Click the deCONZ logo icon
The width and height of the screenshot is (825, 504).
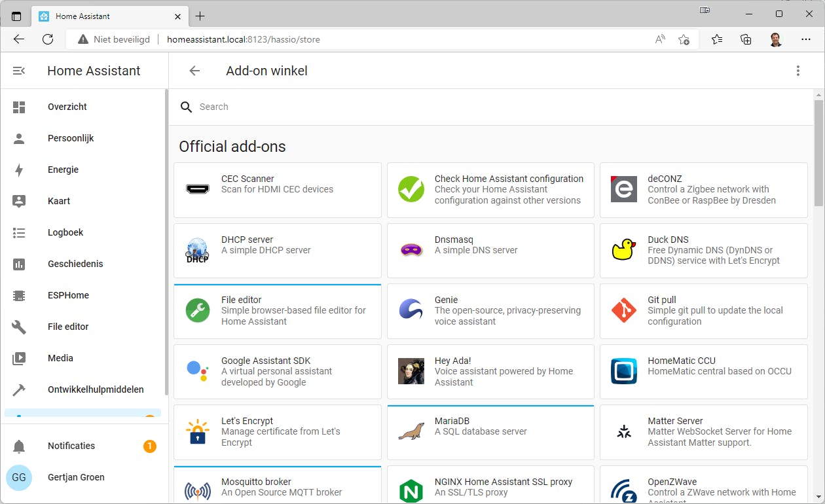click(x=624, y=189)
